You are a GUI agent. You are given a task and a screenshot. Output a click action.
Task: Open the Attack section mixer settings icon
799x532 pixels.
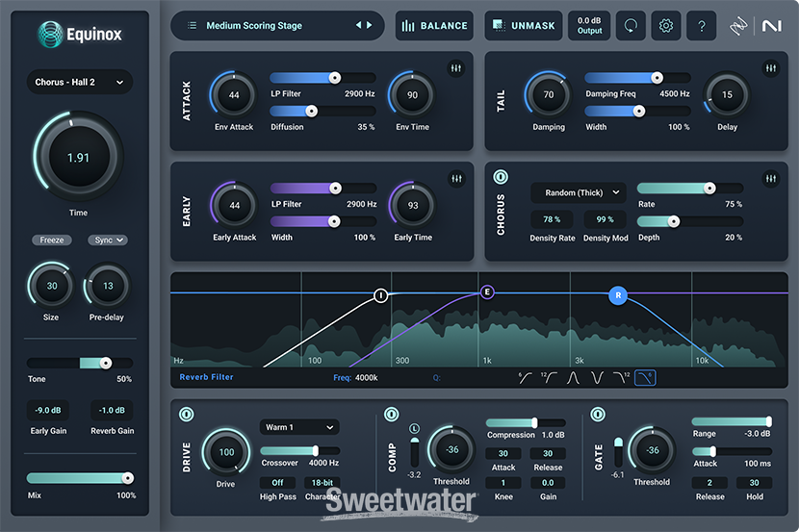coord(457,68)
